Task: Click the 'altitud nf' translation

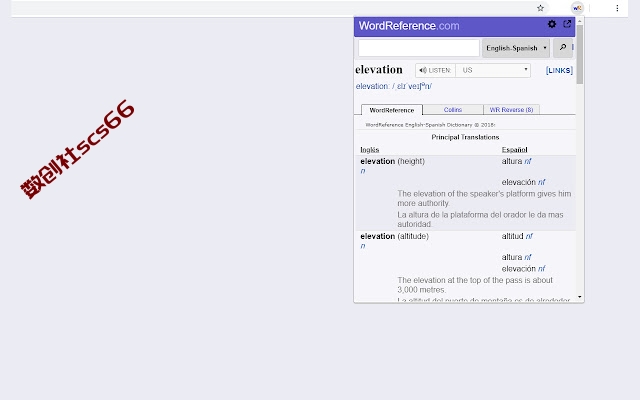Action: click(517, 236)
